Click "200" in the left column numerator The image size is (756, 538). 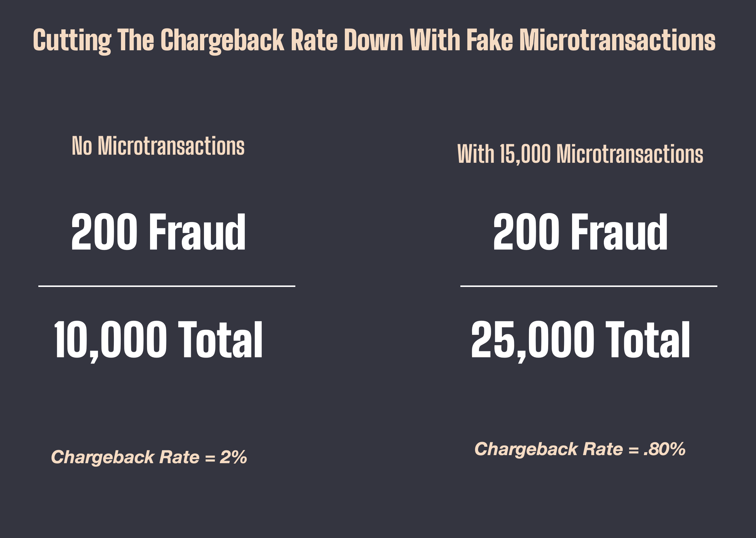pos(104,232)
